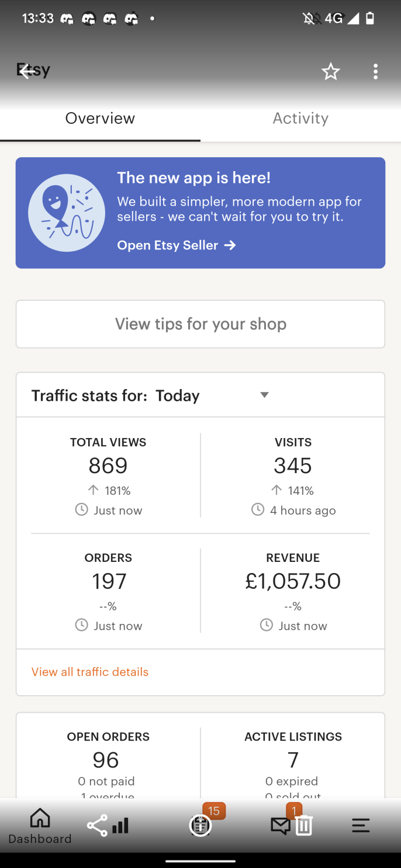Screen dimensions: 401x868
Task: Tap View tips for your shop
Action: [200, 324]
